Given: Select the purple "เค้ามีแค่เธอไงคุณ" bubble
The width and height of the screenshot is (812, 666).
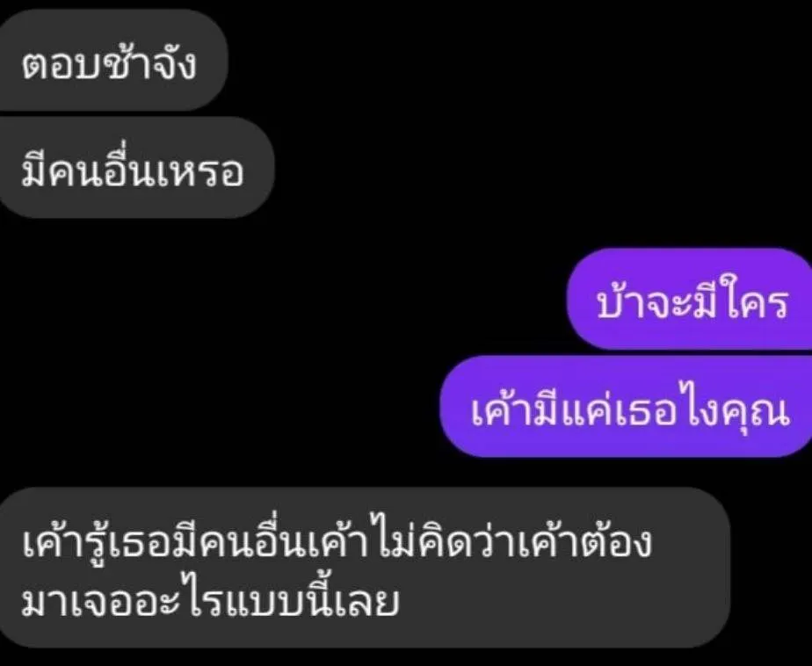Looking at the screenshot, I should (626, 407).
